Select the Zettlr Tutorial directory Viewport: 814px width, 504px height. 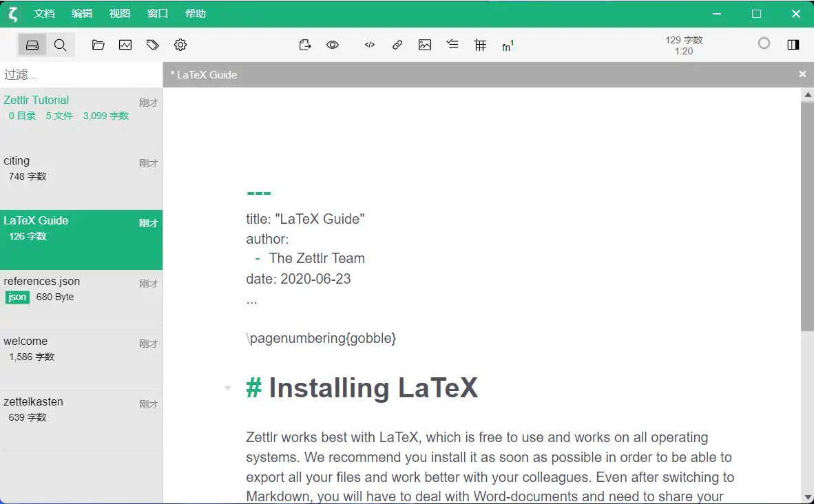(x=81, y=119)
